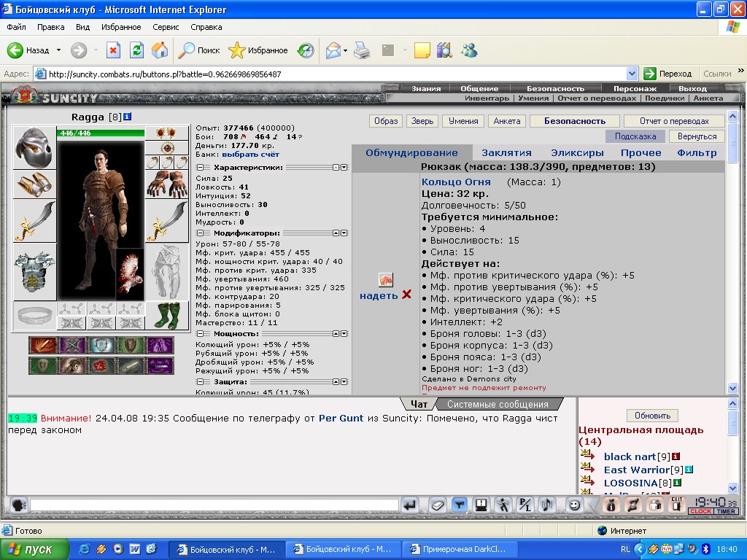
Task: Click the chat filter funnel icon
Action: (459, 505)
